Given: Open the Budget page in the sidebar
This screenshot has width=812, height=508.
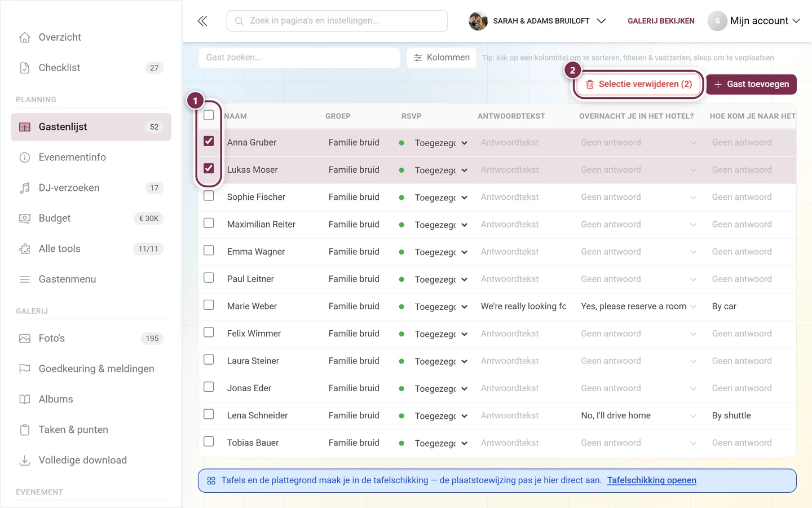Looking at the screenshot, I should 91,218.
